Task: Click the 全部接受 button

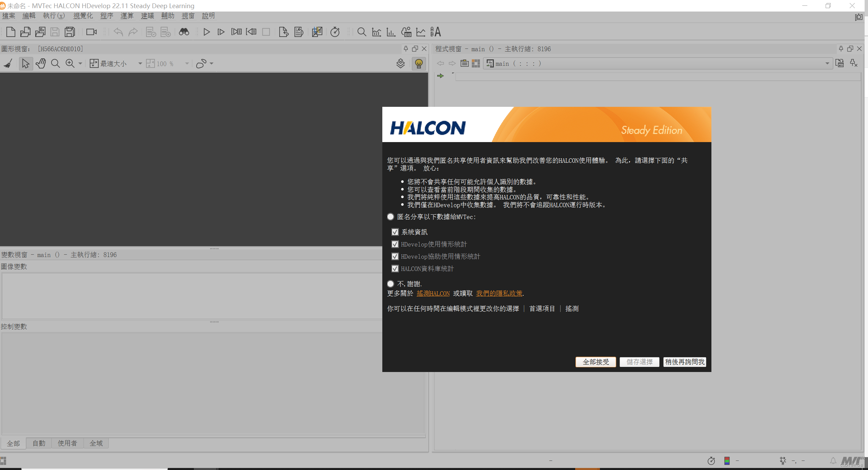Action: (x=596, y=362)
